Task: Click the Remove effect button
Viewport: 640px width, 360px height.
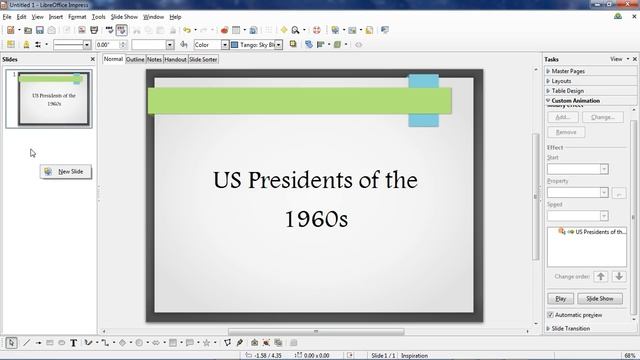Action: [x=566, y=132]
